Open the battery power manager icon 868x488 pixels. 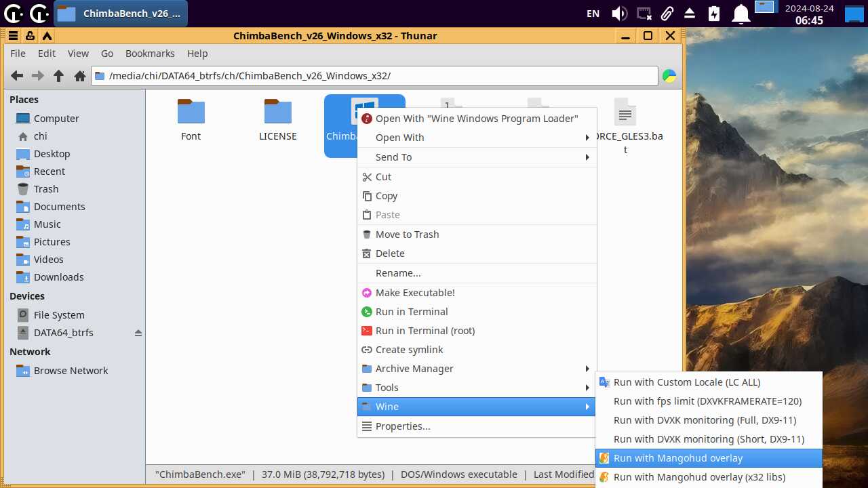714,14
